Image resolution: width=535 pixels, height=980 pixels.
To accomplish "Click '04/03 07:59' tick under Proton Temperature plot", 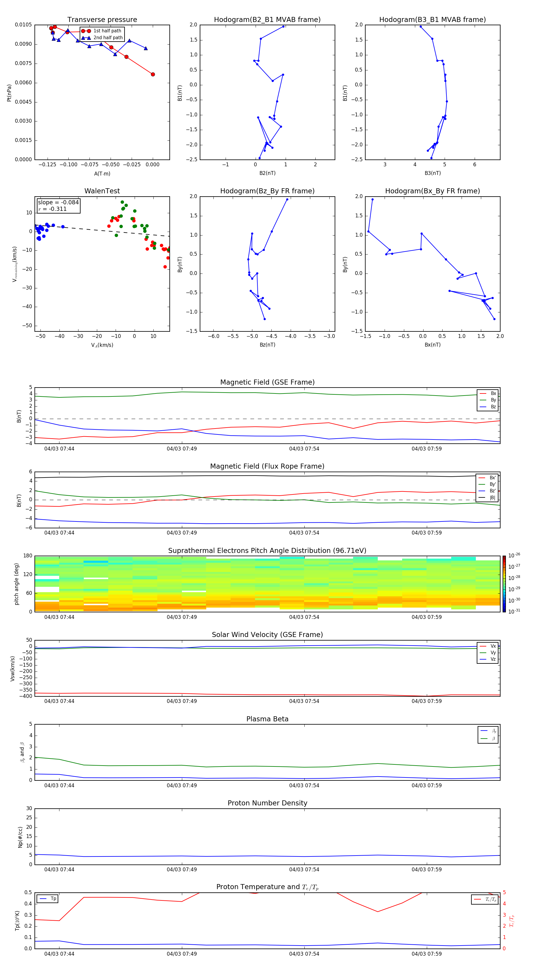I will click(x=427, y=954).
